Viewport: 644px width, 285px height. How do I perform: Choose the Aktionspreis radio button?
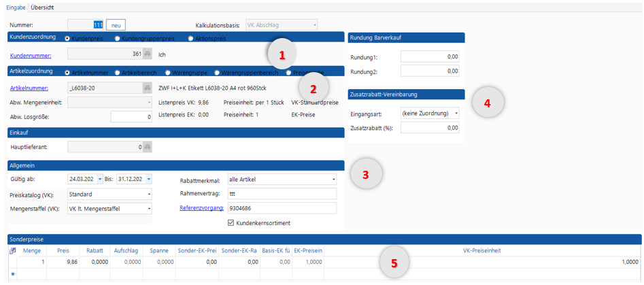point(190,39)
